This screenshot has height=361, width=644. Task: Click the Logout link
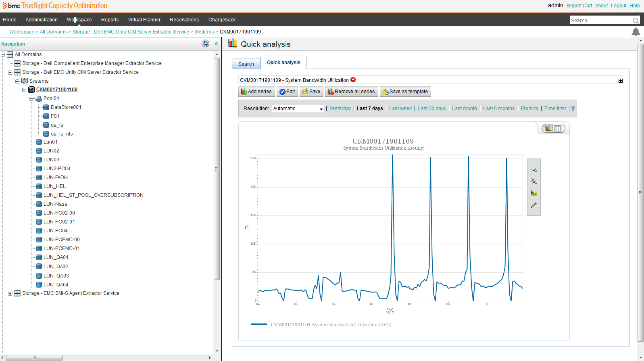[x=619, y=6]
